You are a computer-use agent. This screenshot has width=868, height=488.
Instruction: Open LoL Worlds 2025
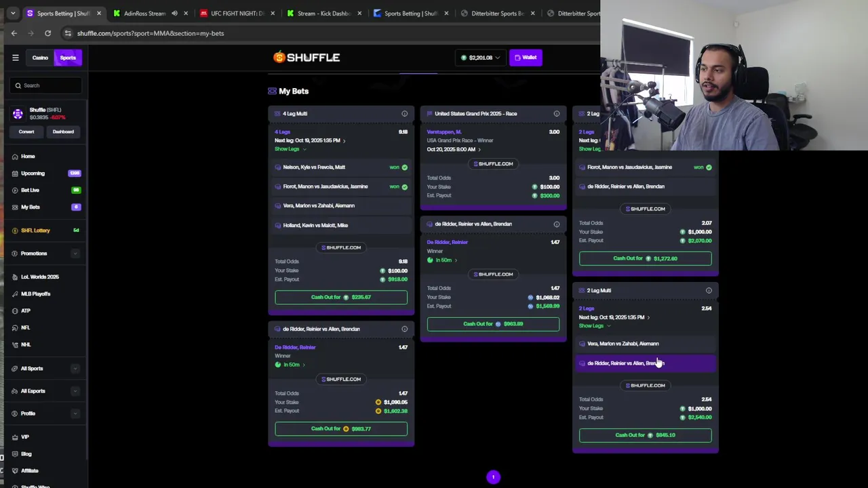pyautogui.click(x=39, y=277)
